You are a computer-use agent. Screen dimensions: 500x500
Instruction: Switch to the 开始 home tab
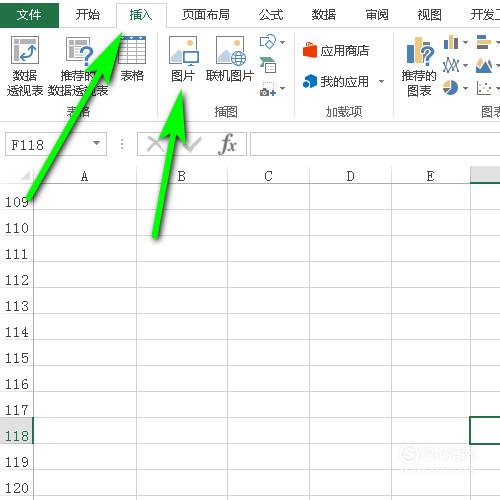(87, 14)
